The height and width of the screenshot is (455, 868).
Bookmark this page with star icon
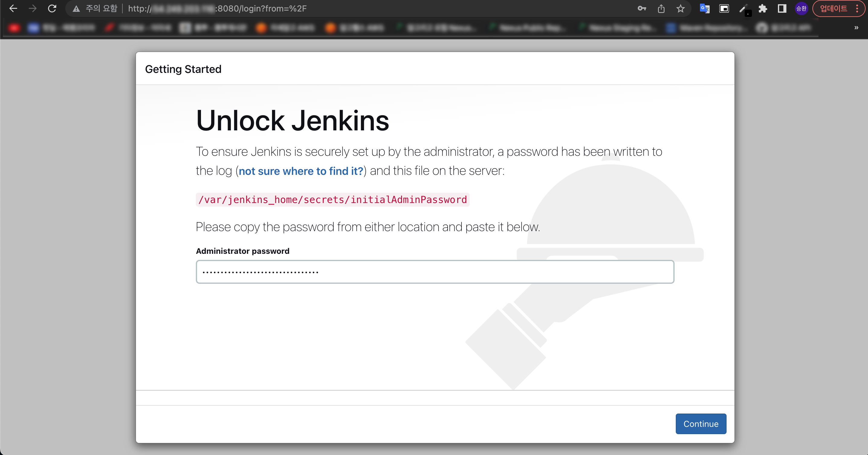(680, 8)
